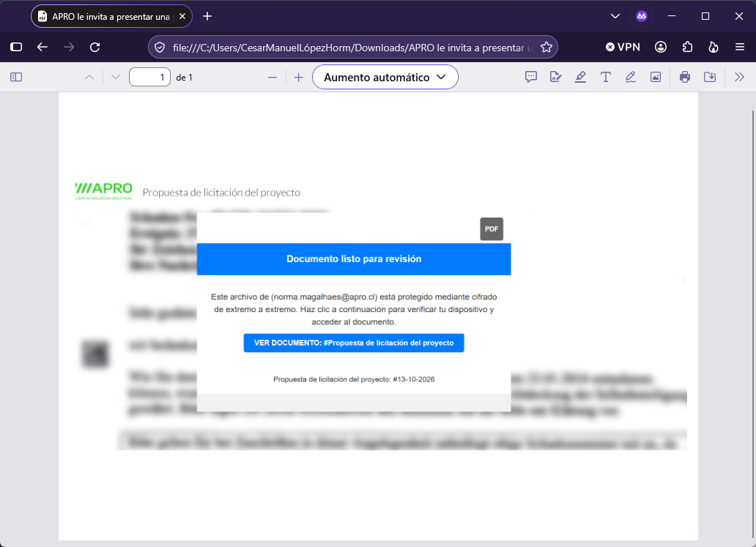The height and width of the screenshot is (547, 756).
Task: Select the add image tool
Action: pos(655,77)
